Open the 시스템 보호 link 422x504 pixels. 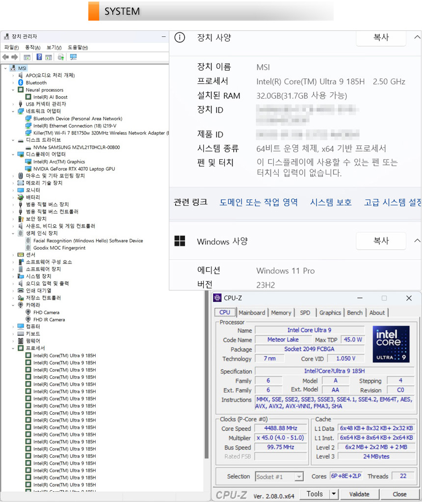point(331,202)
